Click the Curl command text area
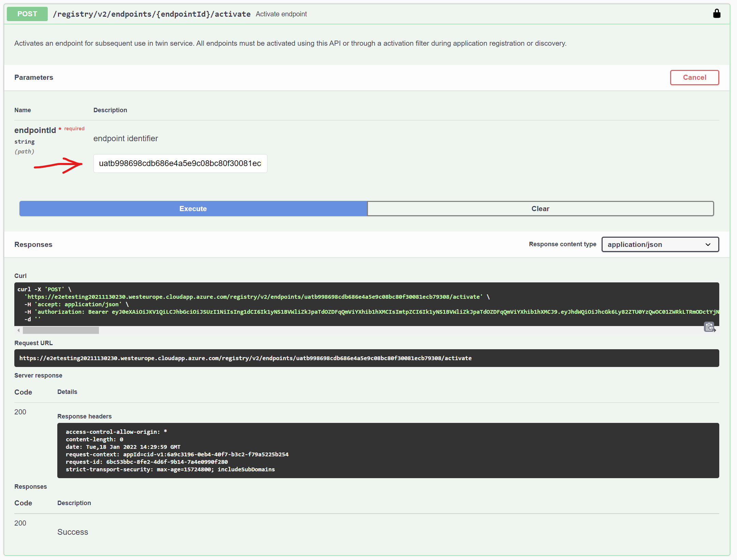This screenshot has width=737, height=560. (341, 304)
